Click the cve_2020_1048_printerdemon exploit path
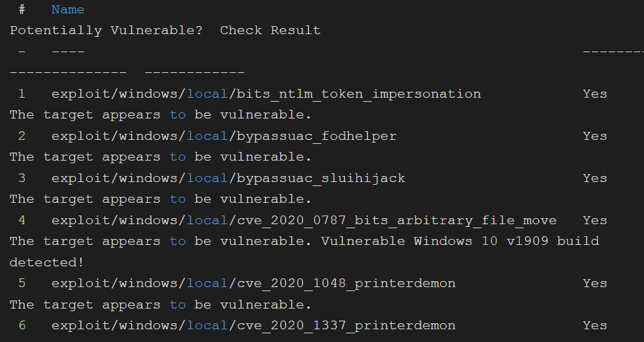Image resolution: width=644 pixels, height=342 pixels. pyautogui.click(x=253, y=283)
